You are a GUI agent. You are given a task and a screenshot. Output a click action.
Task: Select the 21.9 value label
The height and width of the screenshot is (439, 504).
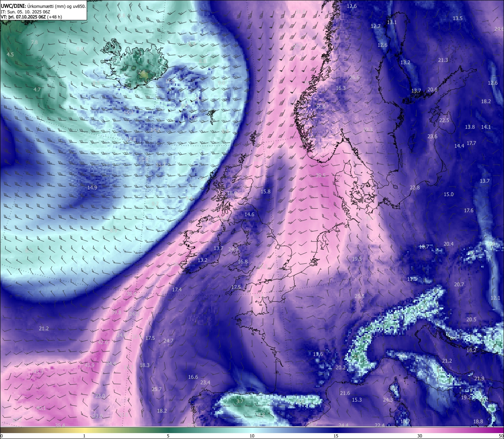coord(479,378)
